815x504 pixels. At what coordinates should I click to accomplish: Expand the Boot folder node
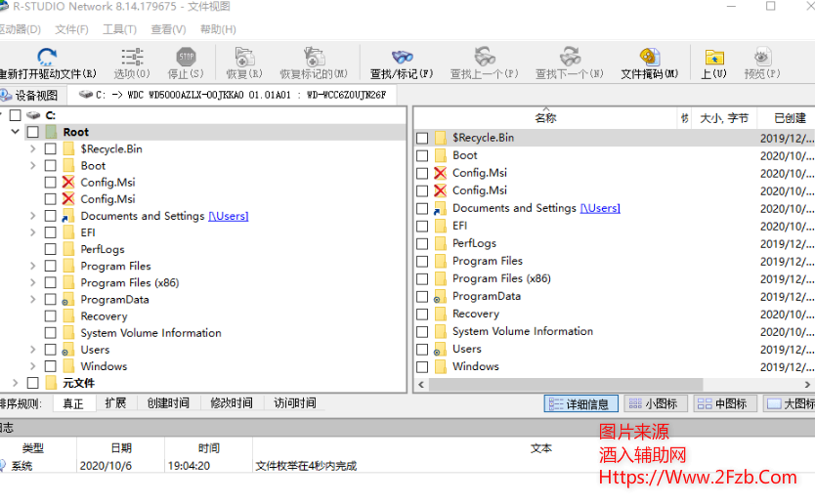pos(33,166)
